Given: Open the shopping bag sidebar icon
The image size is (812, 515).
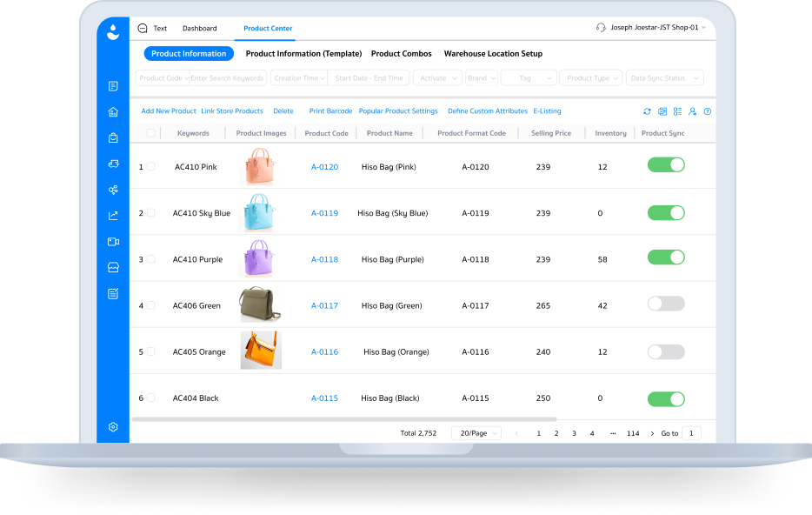Looking at the screenshot, I should click(113, 137).
